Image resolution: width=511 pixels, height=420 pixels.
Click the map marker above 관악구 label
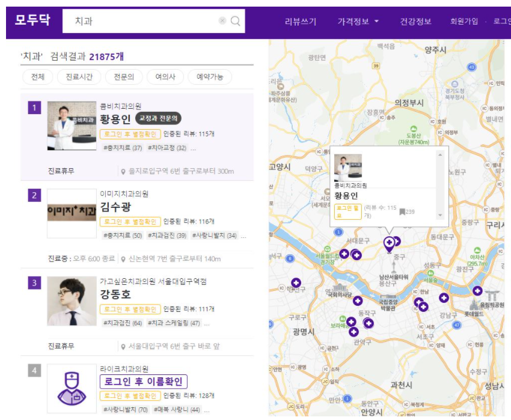tap(353, 332)
